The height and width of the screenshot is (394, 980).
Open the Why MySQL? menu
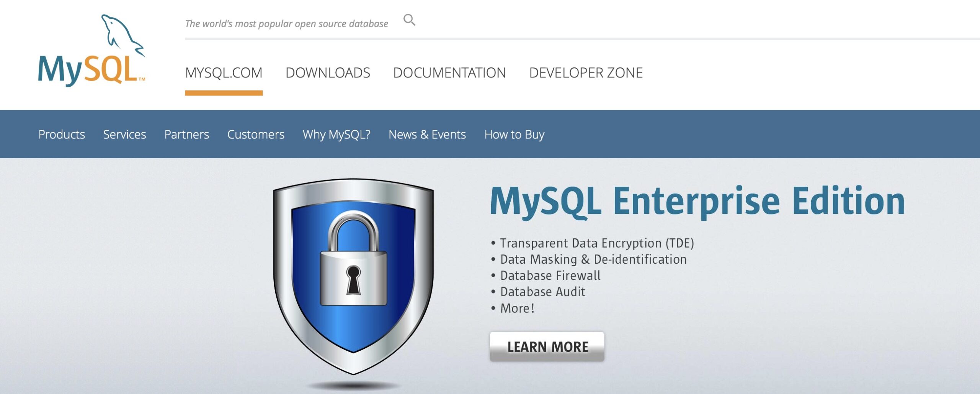click(336, 135)
